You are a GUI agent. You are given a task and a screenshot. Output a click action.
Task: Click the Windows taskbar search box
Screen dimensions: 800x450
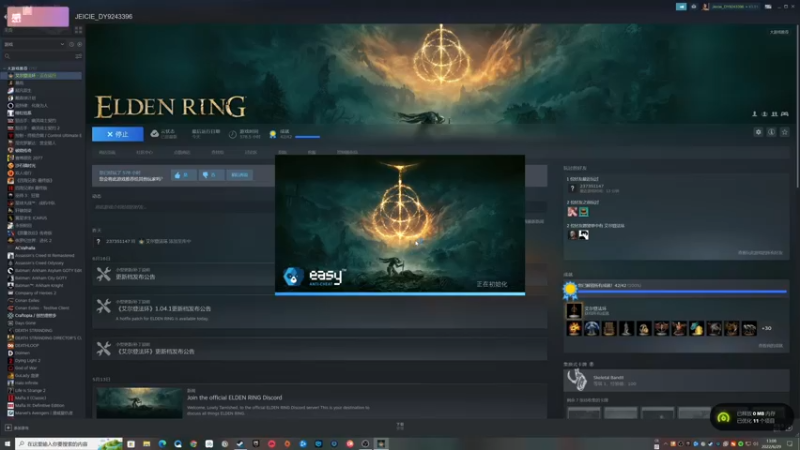coord(68,444)
